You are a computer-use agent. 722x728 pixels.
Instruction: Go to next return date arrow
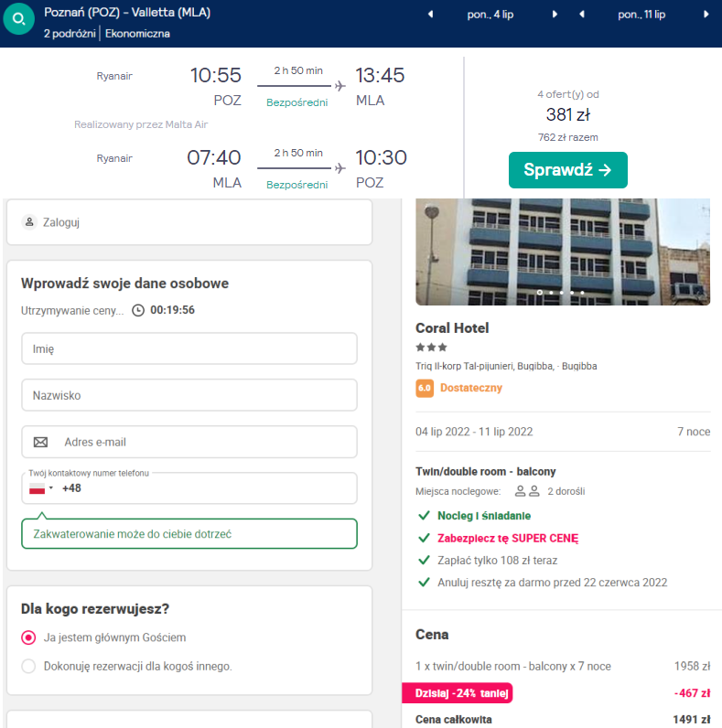point(706,15)
